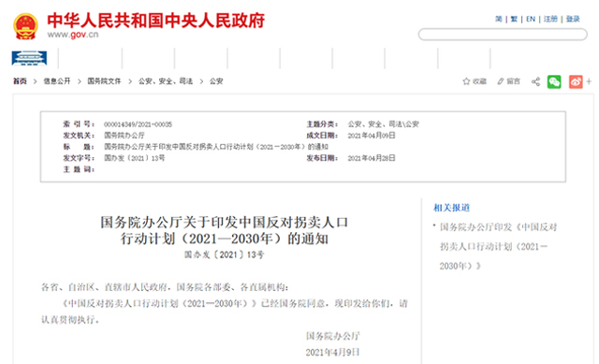Select index number 000014349/2021-00035
This screenshot has height=364, width=599.
click(138, 124)
